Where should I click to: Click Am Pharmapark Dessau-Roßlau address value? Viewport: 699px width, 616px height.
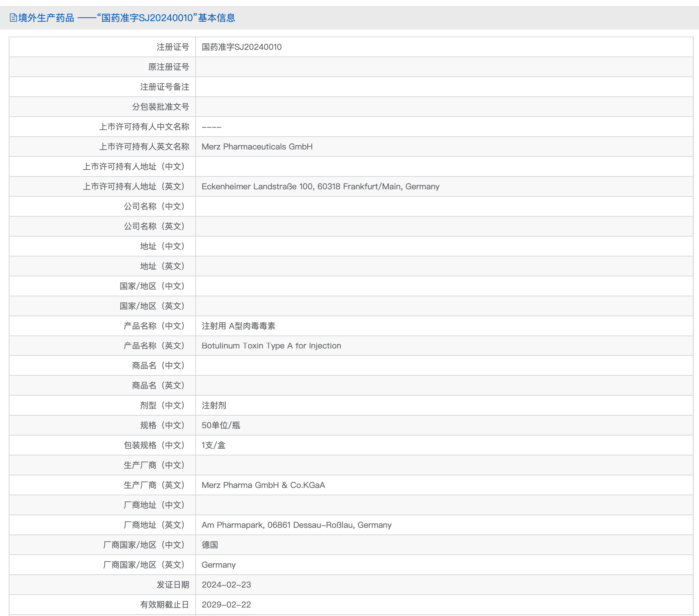296,525
